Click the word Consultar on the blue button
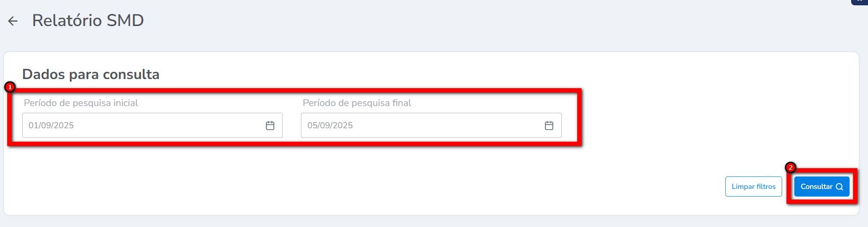Image resolution: width=868 pixels, height=227 pixels. pyautogui.click(x=816, y=187)
